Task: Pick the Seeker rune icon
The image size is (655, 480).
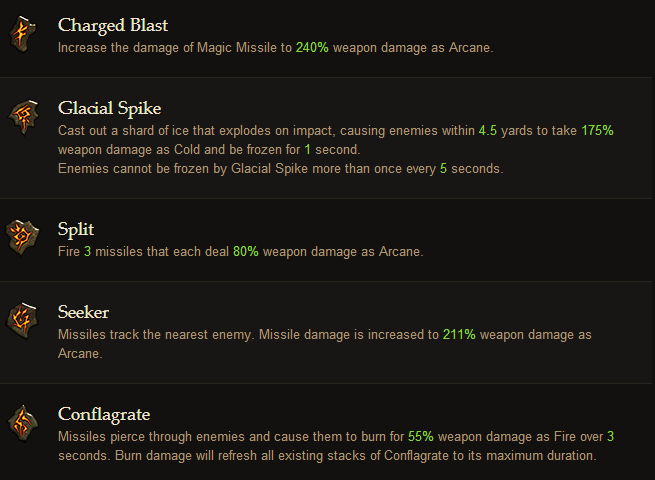Action: [22, 320]
